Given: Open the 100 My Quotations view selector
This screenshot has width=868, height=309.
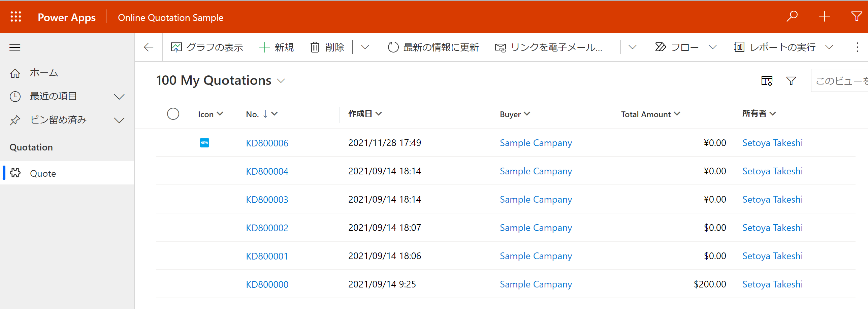Looking at the screenshot, I should (x=221, y=81).
